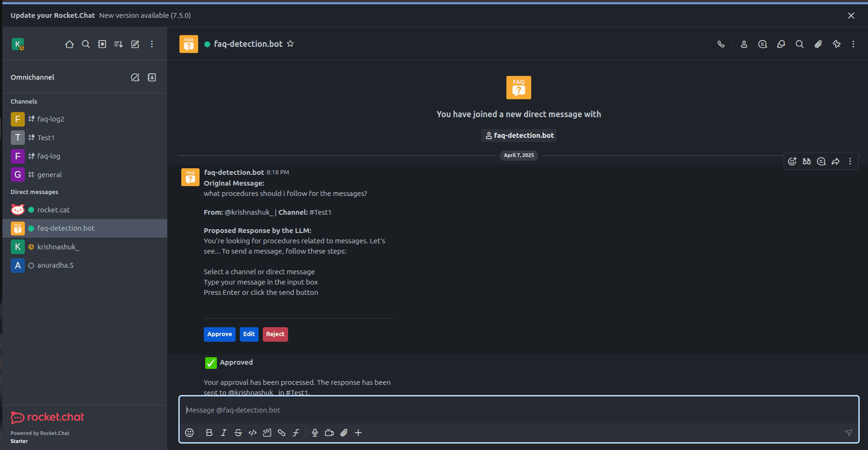Click the message input field
This screenshot has width=868, height=450.
(519, 410)
